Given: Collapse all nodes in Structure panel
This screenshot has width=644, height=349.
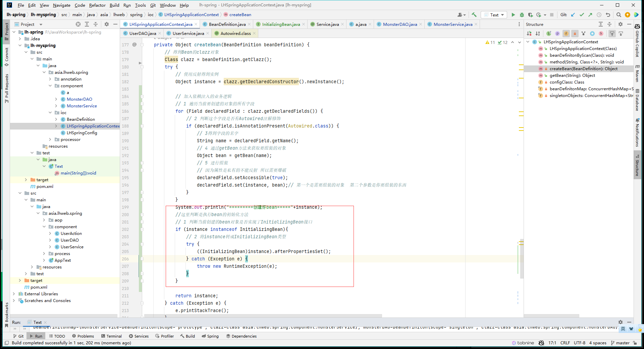Looking at the screenshot, I should tap(609, 24).
